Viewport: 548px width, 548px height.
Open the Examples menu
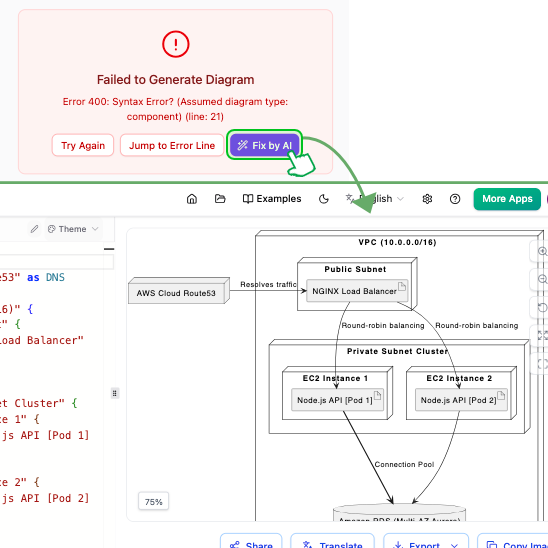pos(272,199)
